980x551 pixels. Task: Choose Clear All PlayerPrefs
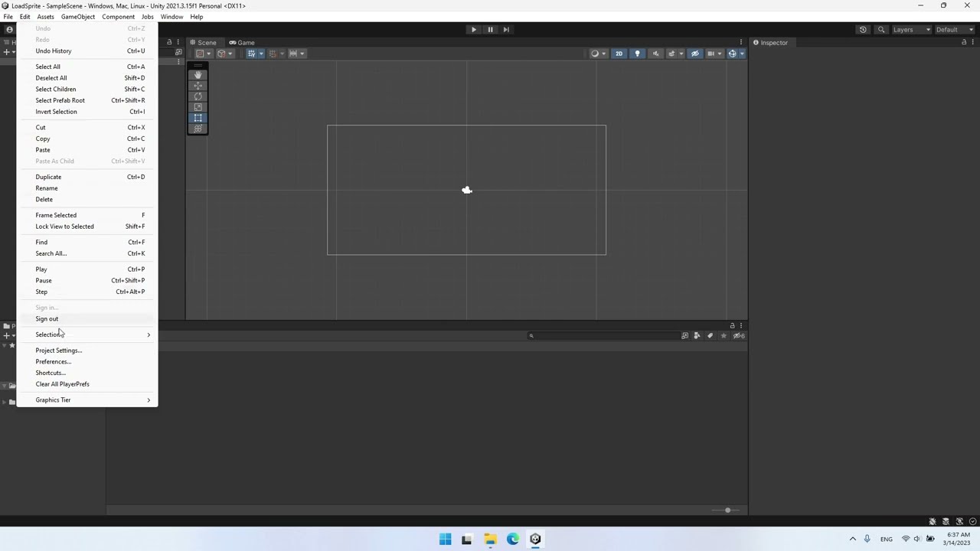(87, 384)
